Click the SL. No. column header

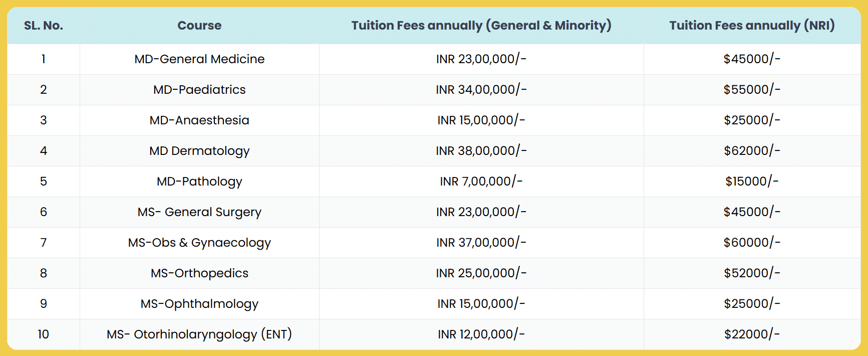(44, 26)
